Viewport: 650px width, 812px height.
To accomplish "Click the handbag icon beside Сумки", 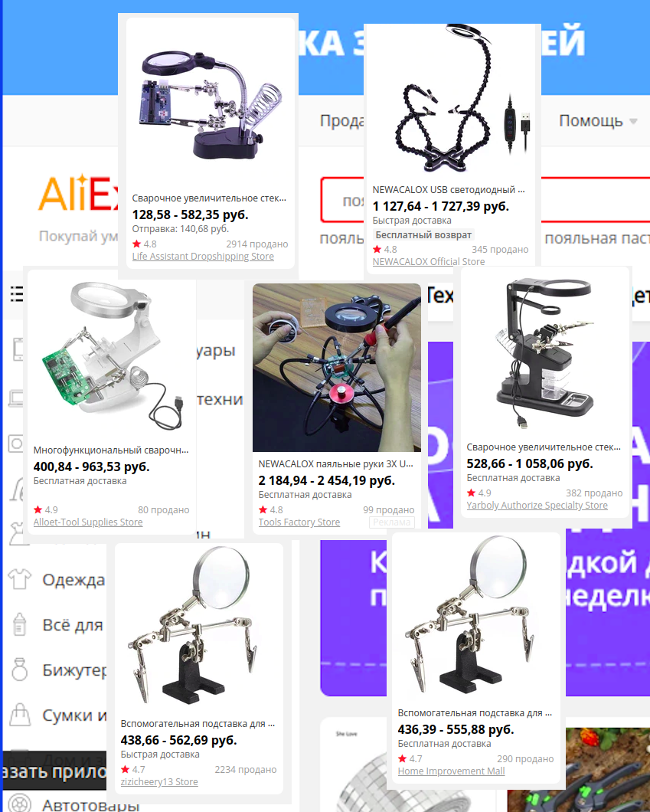I will click(20, 715).
